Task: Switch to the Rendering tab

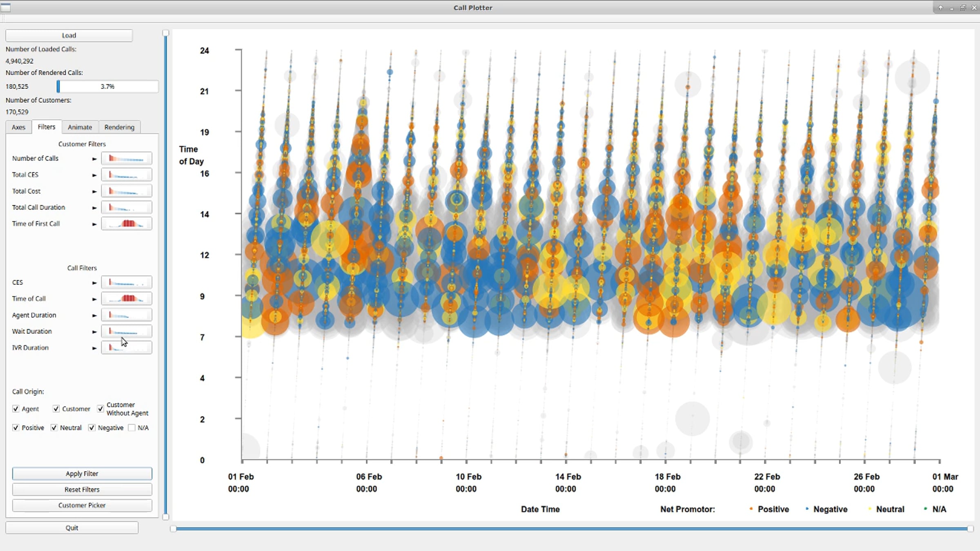Action: click(119, 127)
